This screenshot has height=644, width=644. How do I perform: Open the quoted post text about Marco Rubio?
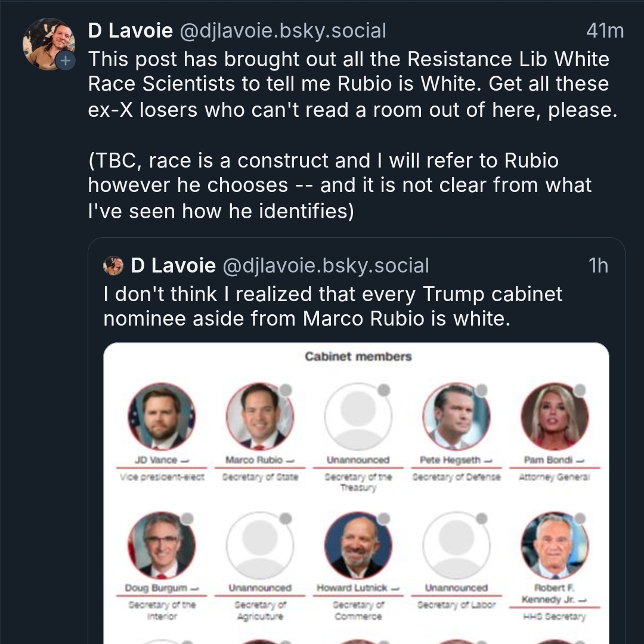coord(333,306)
